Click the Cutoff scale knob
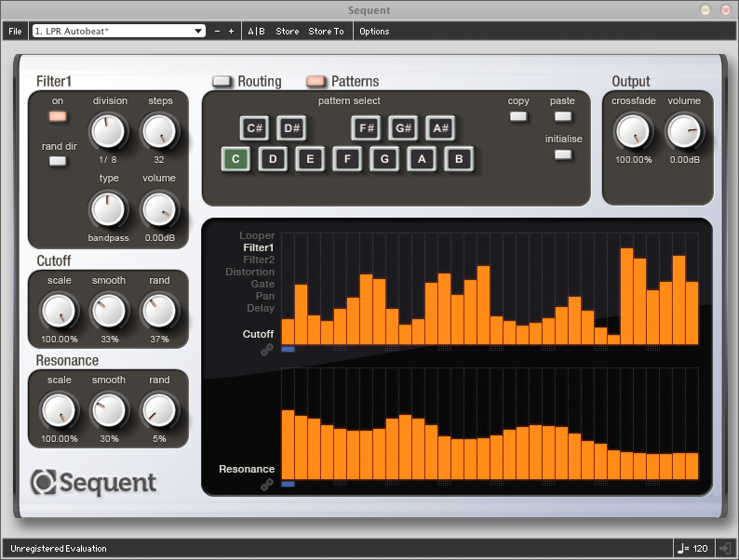The width and height of the screenshot is (739, 560). point(59,312)
